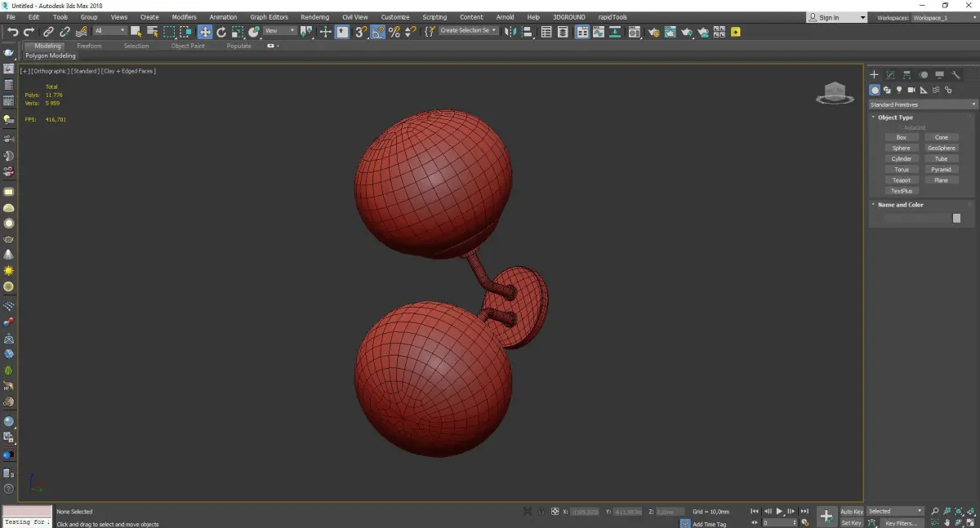Toggle the Angle Snap button

pyautogui.click(x=377, y=32)
